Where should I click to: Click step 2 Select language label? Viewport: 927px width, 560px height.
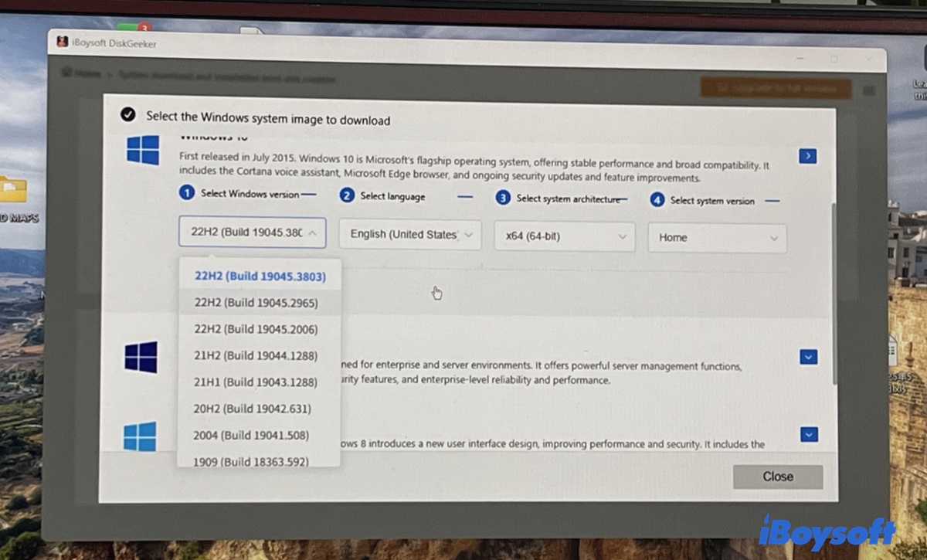click(392, 196)
